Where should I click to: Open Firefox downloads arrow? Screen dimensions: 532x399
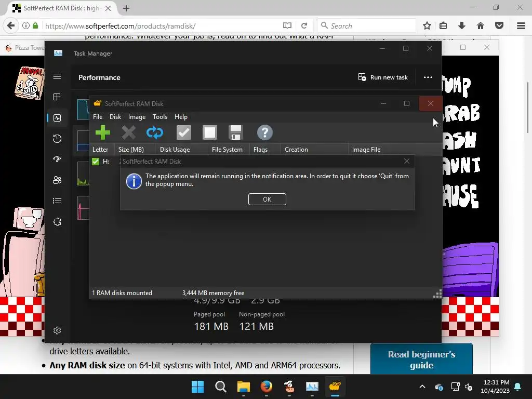pyautogui.click(x=462, y=26)
